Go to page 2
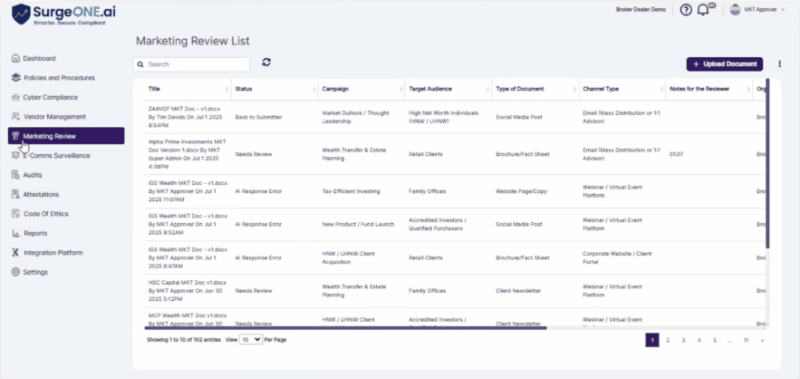Screen dimensions: 800x379 (x=667, y=340)
